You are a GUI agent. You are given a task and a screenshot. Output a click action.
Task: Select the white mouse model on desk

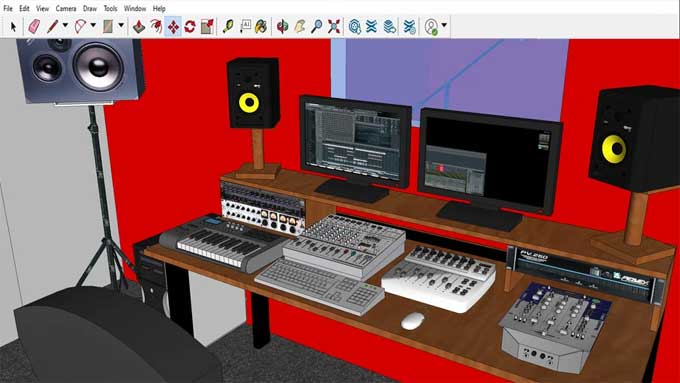pos(412,321)
